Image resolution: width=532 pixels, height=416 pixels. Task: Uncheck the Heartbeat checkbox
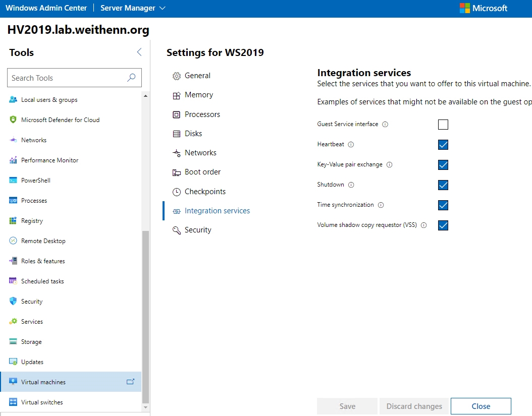[443, 145]
